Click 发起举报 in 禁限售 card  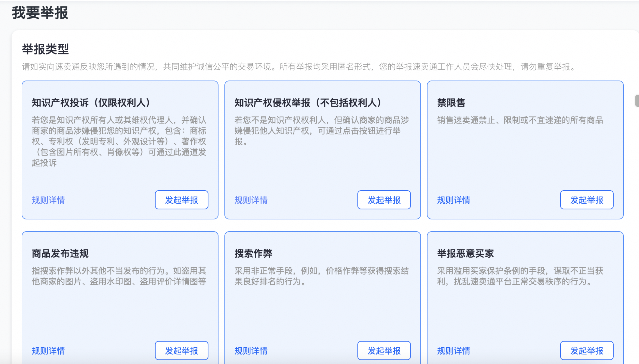(587, 200)
